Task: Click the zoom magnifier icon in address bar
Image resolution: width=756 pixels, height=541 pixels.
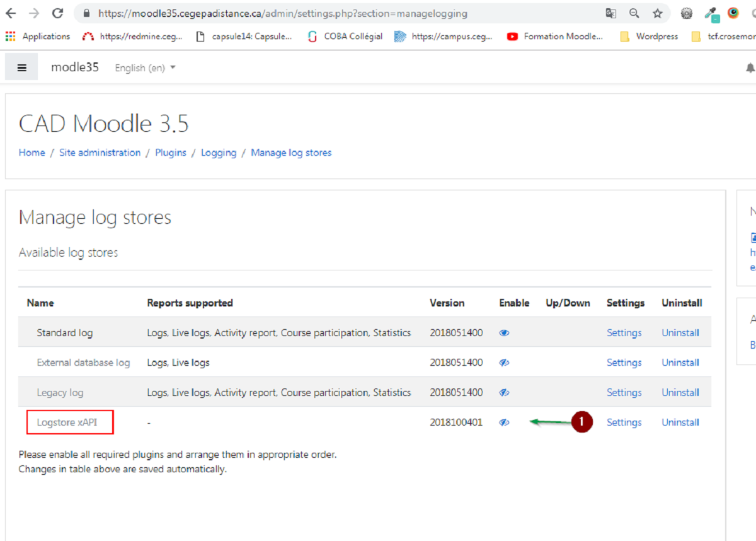Action: pyautogui.click(x=634, y=13)
